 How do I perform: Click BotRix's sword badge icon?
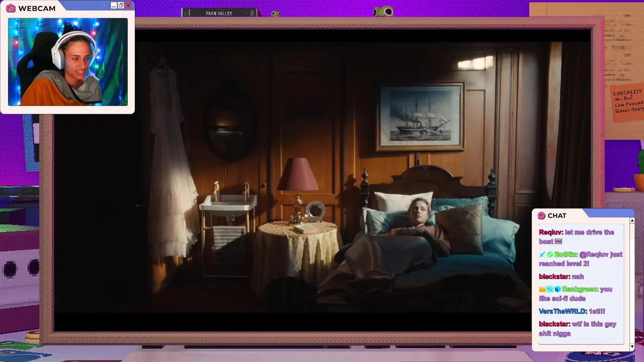tap(542, 255)
